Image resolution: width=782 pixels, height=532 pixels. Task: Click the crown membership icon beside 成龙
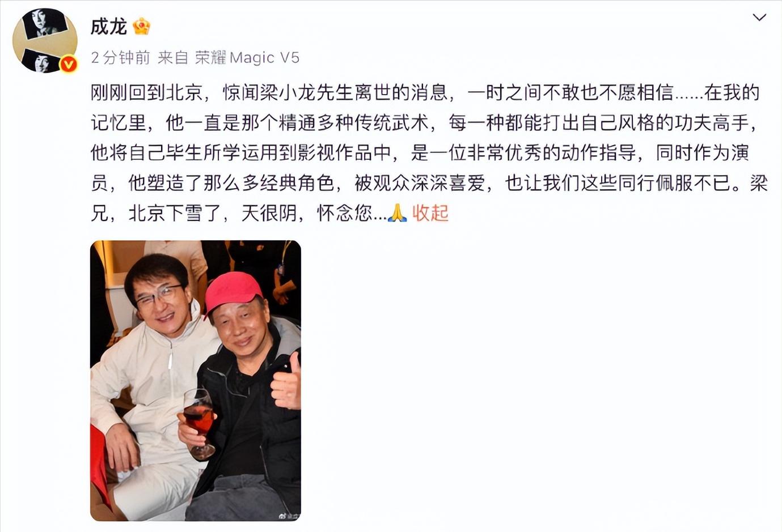tap(141, 26)
